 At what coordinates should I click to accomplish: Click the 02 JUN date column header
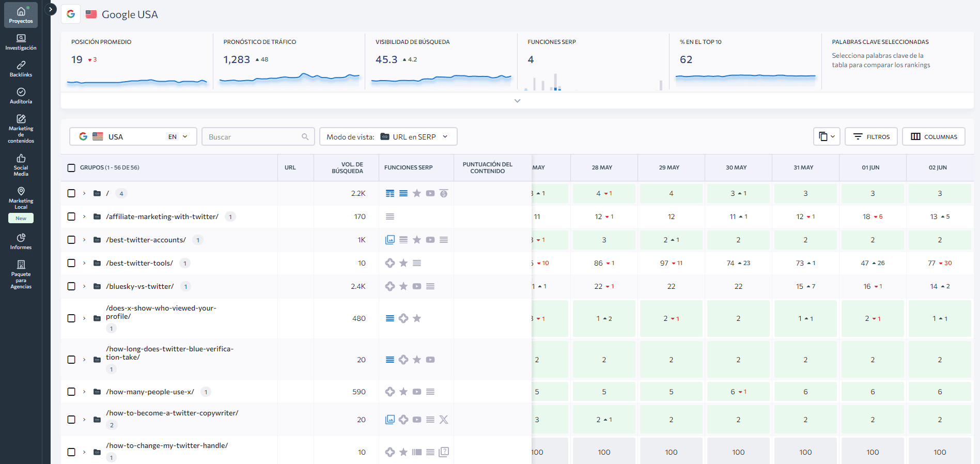[x=938, y=167]
